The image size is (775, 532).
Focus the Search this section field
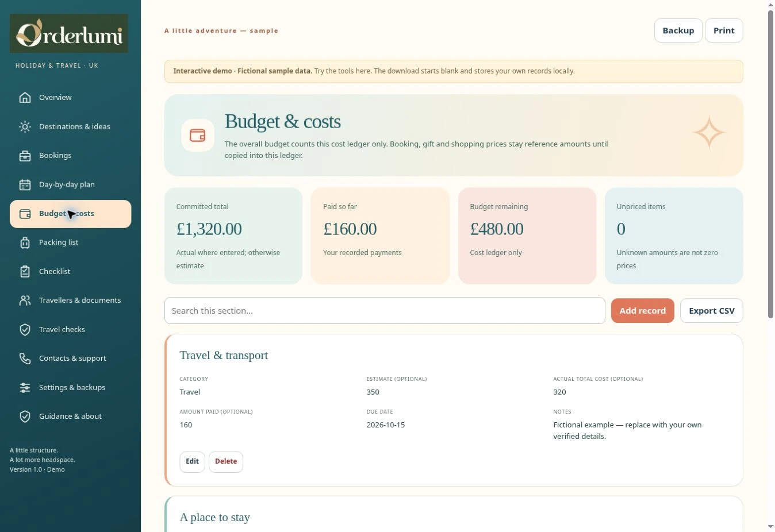(385, 311)
